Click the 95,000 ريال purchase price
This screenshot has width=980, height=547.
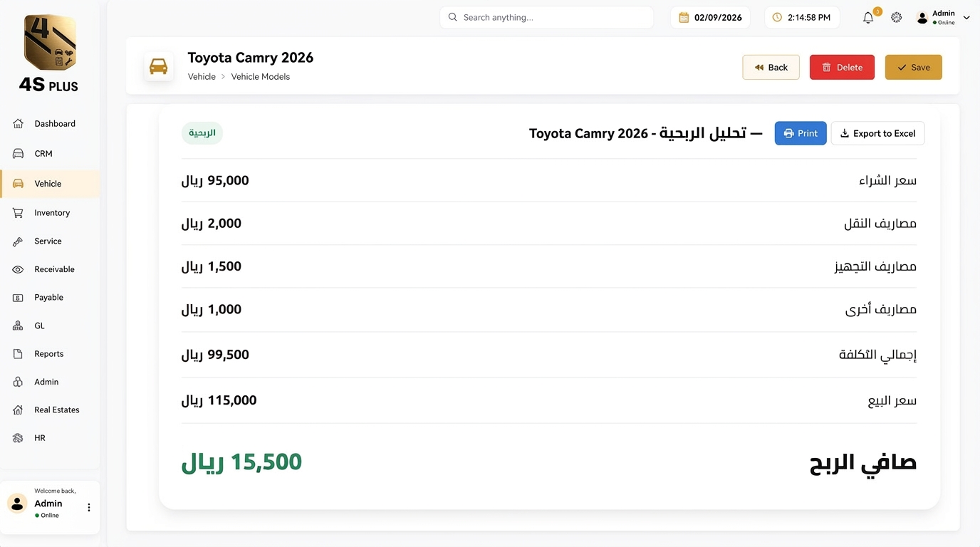(215, 181)
